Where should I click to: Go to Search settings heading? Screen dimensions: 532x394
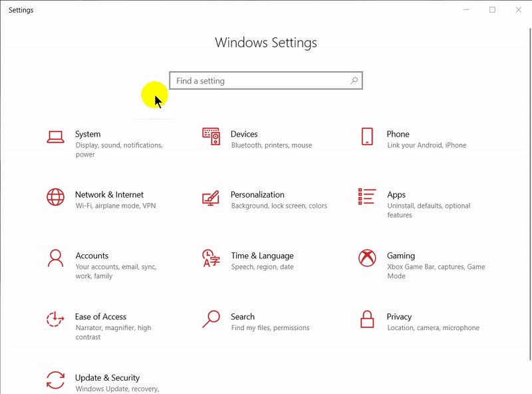click(x=243, y=317)
